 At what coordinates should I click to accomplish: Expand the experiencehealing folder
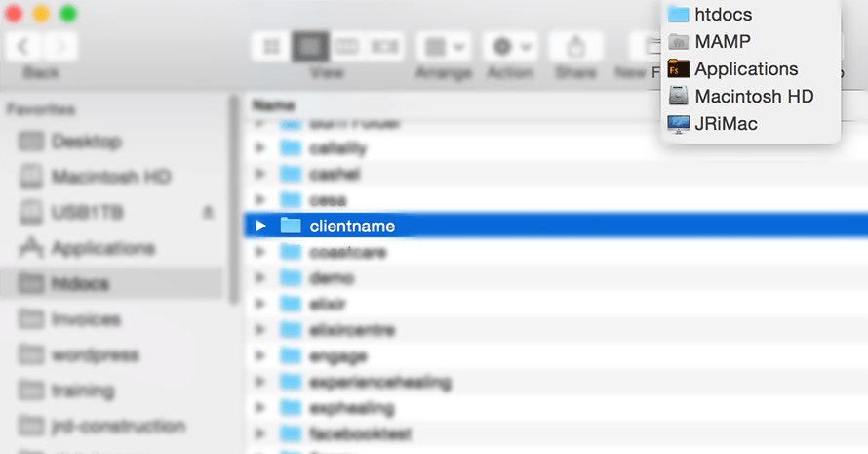click(x=259, y=382)
